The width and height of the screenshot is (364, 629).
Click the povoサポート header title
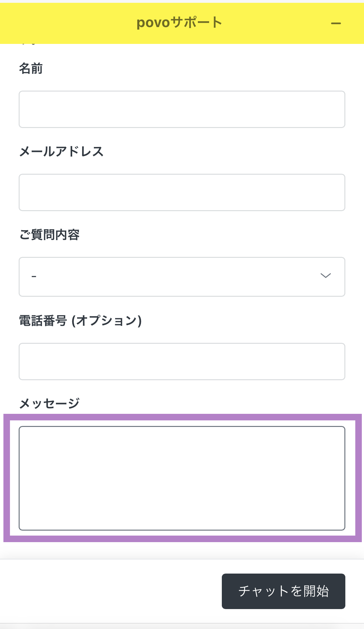click(x=179, y=23)
